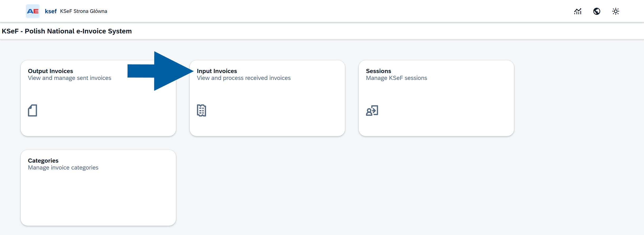Click the Input Invoices receipt icon
The height and width of the screenshot is (235, 644).
pyautogui.click(x=201, y=111)
